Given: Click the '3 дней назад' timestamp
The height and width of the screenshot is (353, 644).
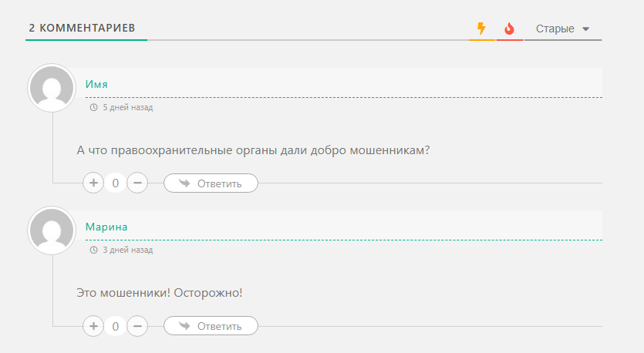Looking at the screenshot, I should tap(127, 250).
